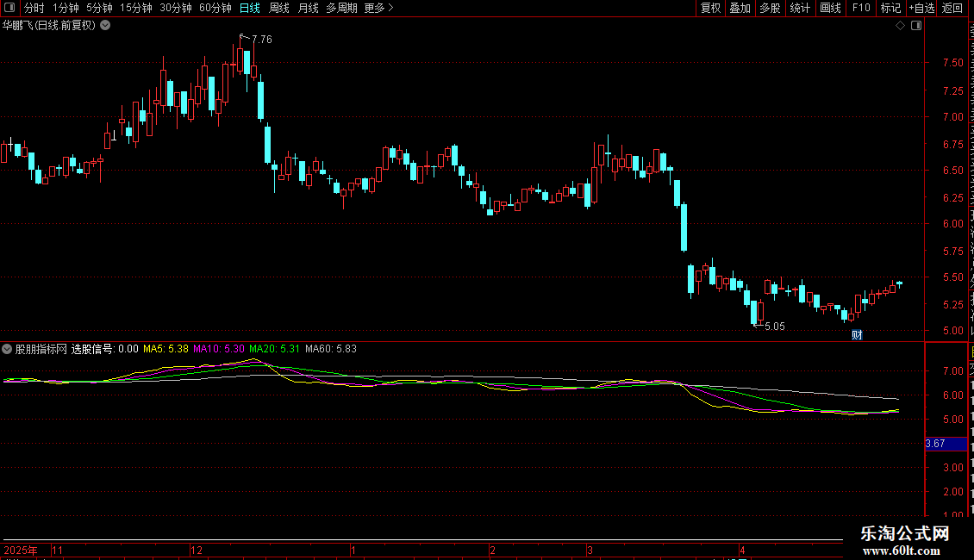Click the 11 month marker on timeline
974x560 pixels.
(57, 550)
